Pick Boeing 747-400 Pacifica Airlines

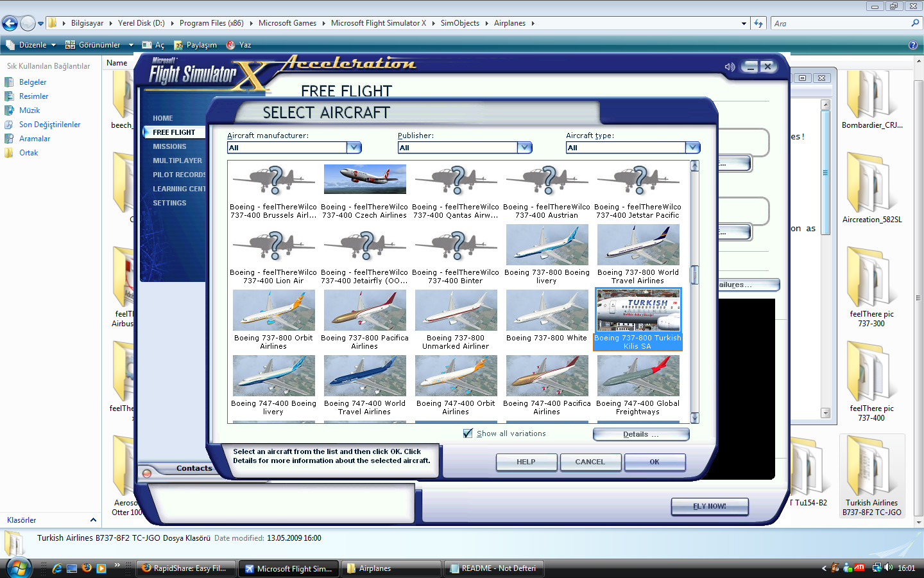[547, 376]
